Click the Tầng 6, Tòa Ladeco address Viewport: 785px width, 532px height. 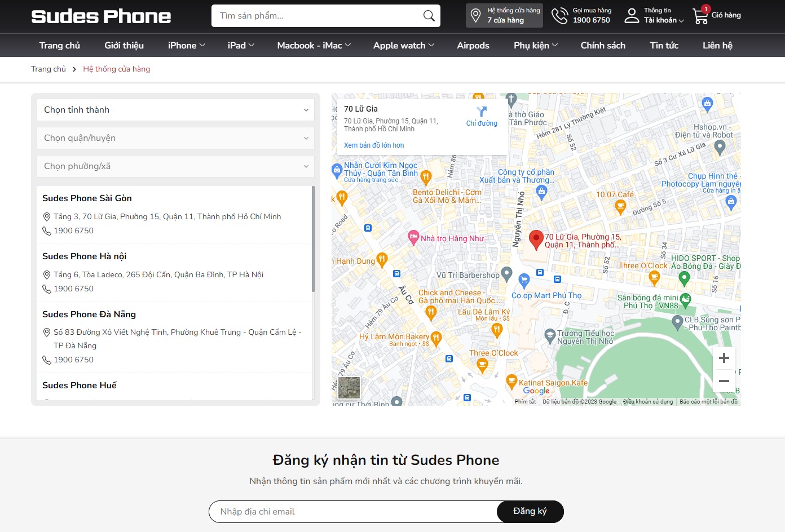(x=158, y=274)
